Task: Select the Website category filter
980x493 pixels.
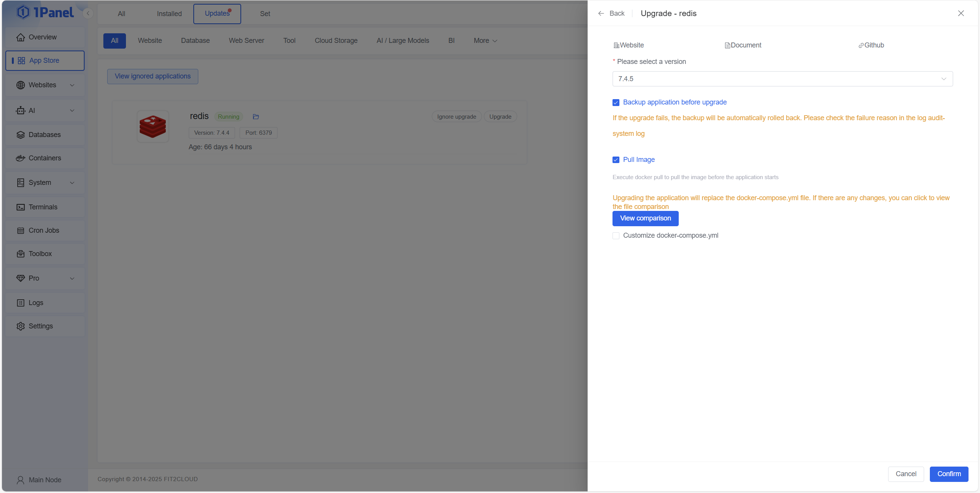Action: (x=150, y=41)
